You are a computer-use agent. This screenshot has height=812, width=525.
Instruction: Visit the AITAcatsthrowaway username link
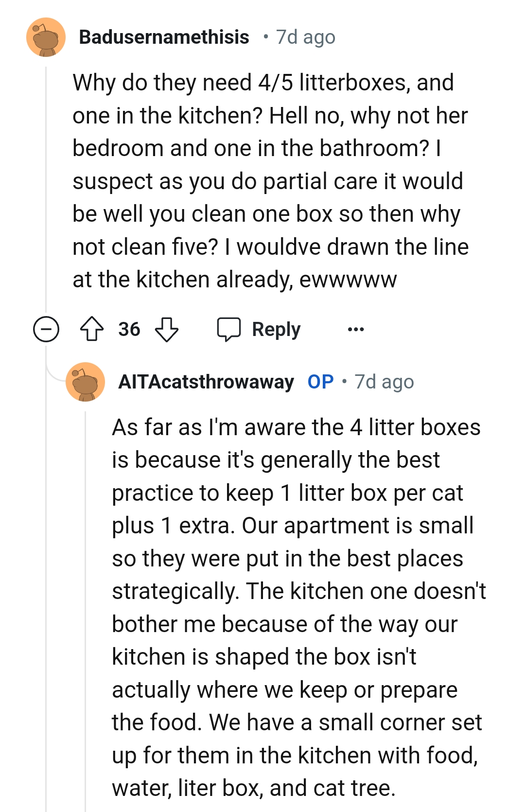tap(206, 382)
